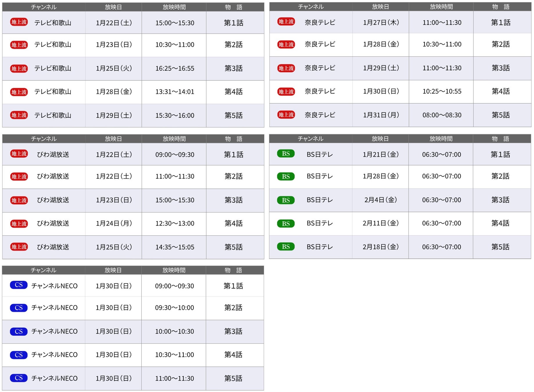Select the blue CS badge beside チャンネルNECO 第2話
This screenshot has height=392, width=534.
click(x=19, y=308)
